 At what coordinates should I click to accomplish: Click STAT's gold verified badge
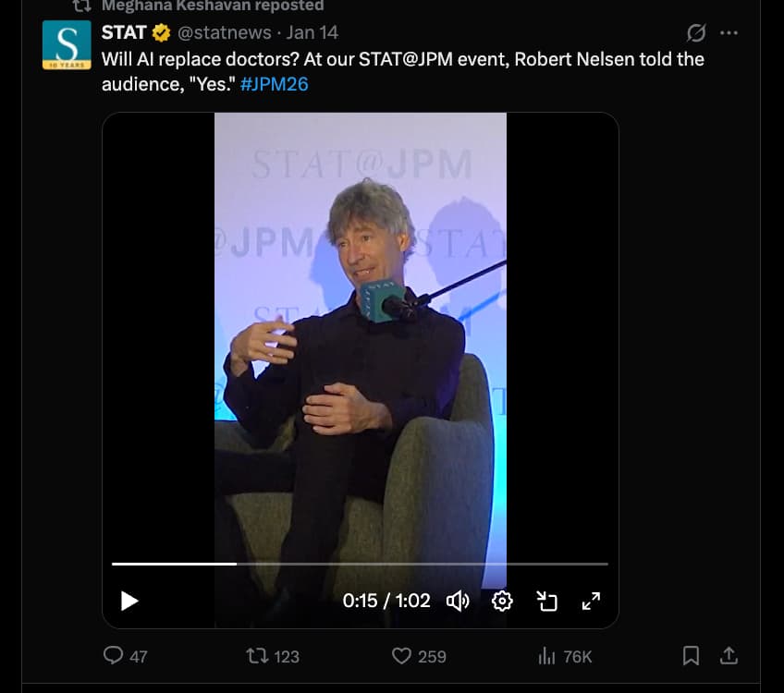point(162,33)
